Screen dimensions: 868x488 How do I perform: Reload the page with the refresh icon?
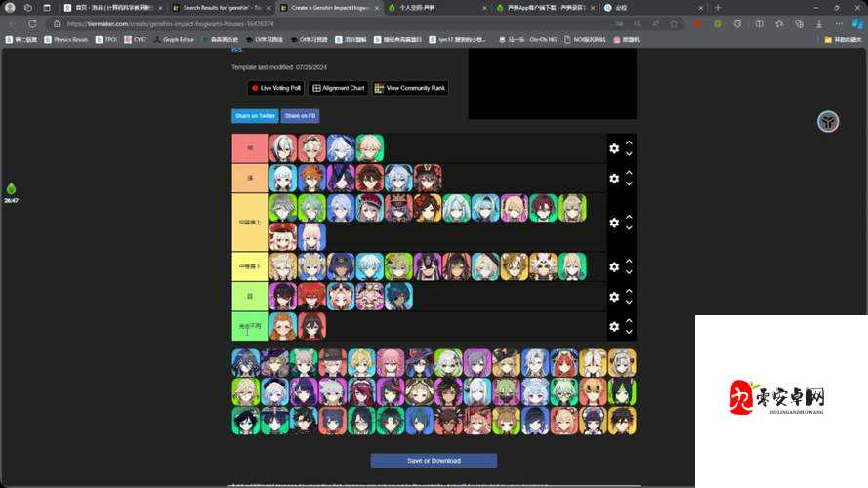coord(32,23)
